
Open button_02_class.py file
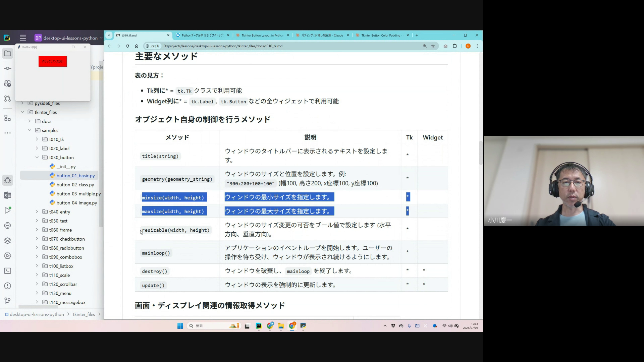(75, 185)
